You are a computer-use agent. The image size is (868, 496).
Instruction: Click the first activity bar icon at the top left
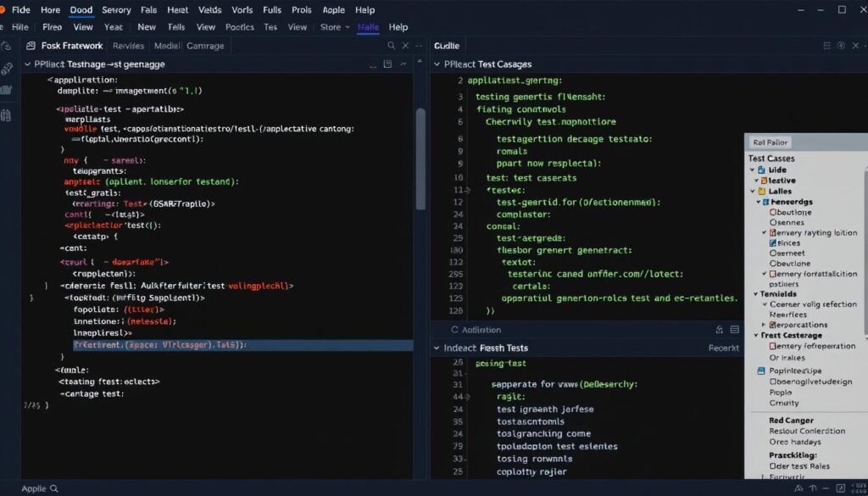point(6,46)
